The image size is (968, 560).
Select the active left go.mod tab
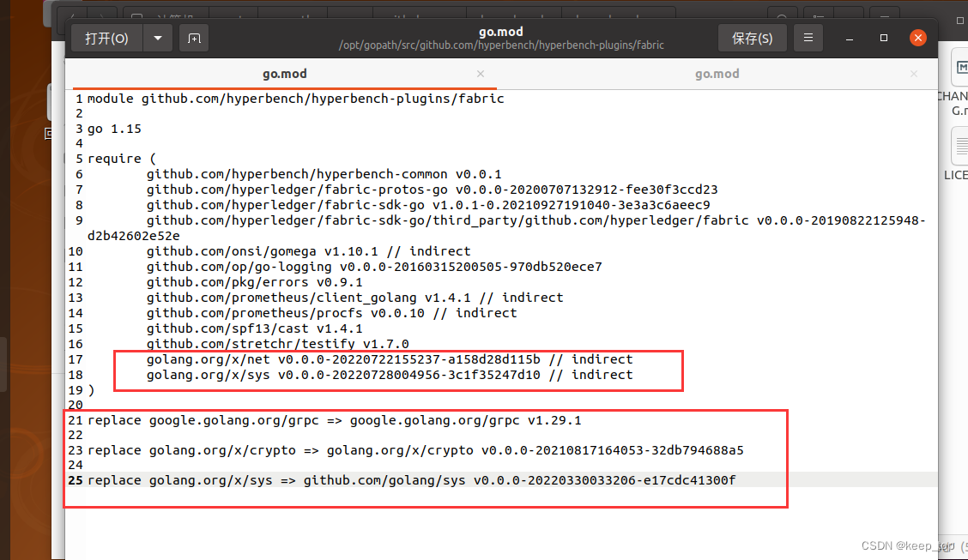(284, 74)
